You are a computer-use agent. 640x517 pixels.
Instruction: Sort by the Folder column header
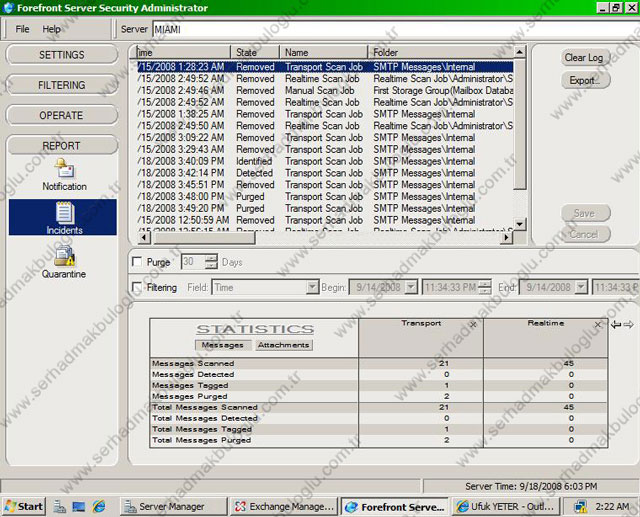[x=441, y=52]
